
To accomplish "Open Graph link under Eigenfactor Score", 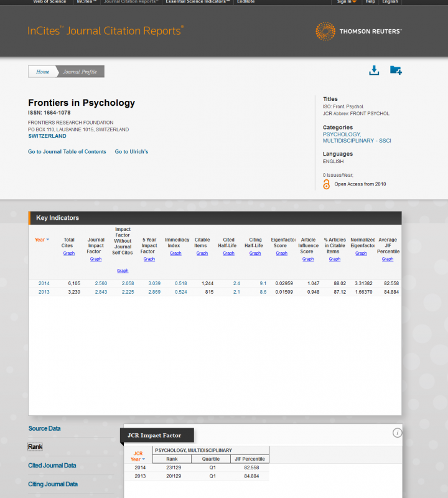I will coord(282,253).
